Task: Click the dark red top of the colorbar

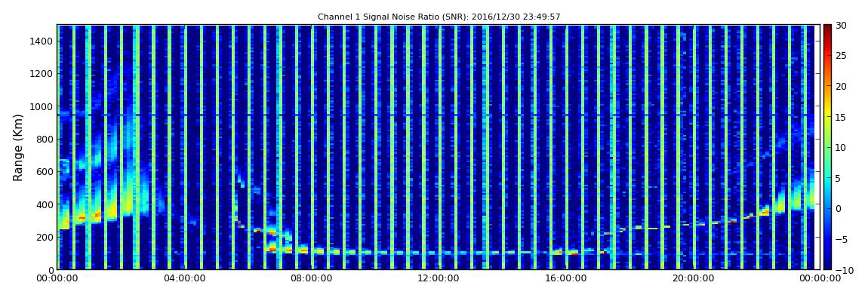Action: tap(827, 28)
